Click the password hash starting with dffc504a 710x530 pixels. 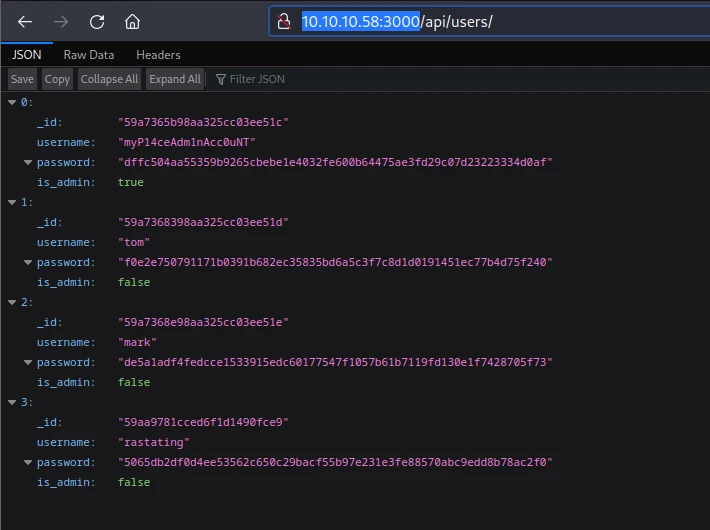335,162
